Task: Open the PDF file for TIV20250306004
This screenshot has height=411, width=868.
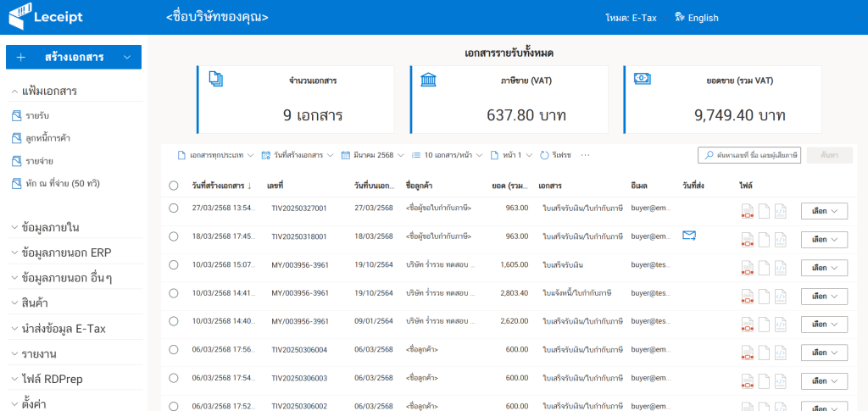Action: (748, 353)
